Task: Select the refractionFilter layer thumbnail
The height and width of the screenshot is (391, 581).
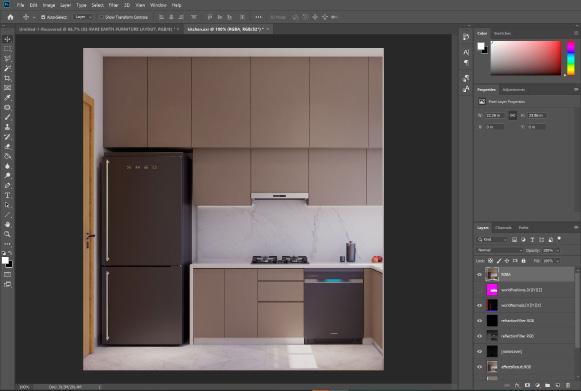Action: pos(492,321)
